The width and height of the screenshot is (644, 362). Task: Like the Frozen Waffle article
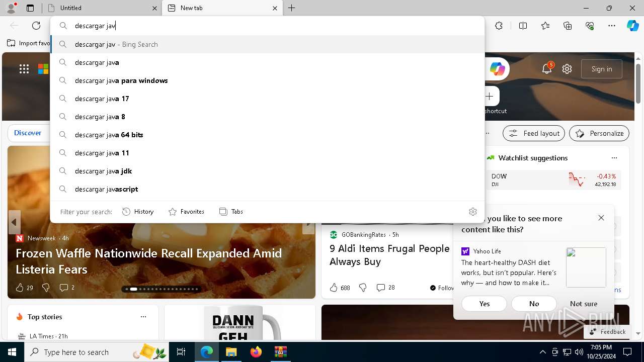click(20, 288)
